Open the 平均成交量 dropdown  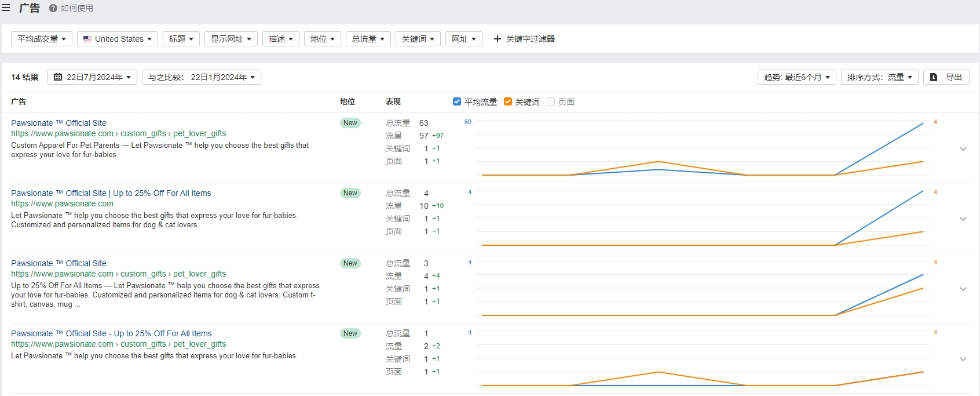pos(42,39)
